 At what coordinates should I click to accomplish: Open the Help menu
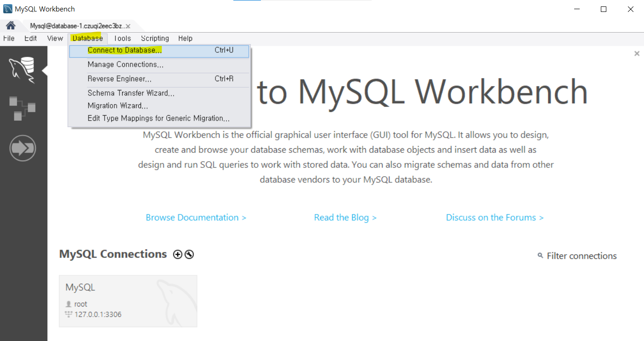(x=185, y=39)
